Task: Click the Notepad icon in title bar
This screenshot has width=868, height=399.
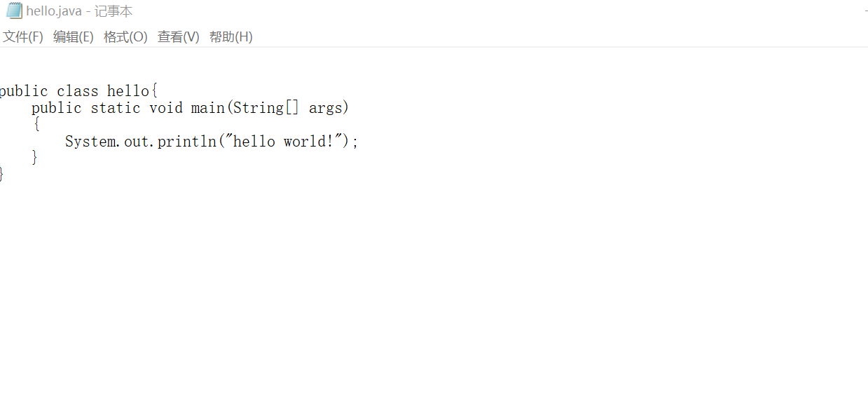Action: pos(14,11)
